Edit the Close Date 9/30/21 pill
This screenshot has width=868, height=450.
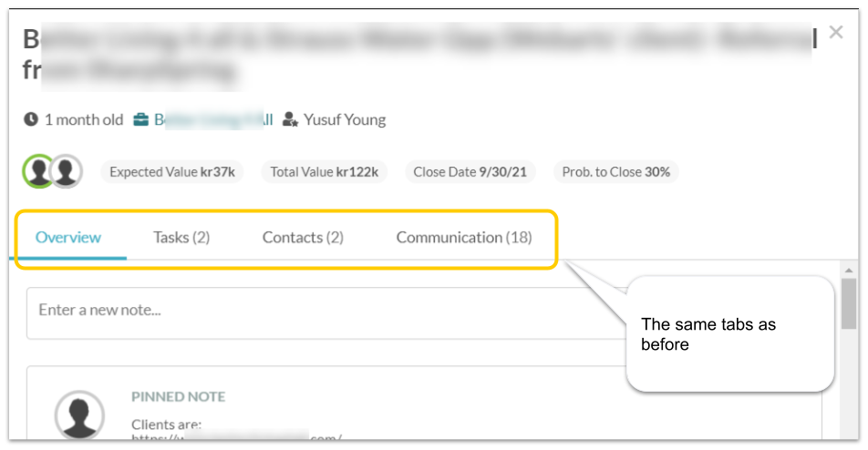(470, 172)
